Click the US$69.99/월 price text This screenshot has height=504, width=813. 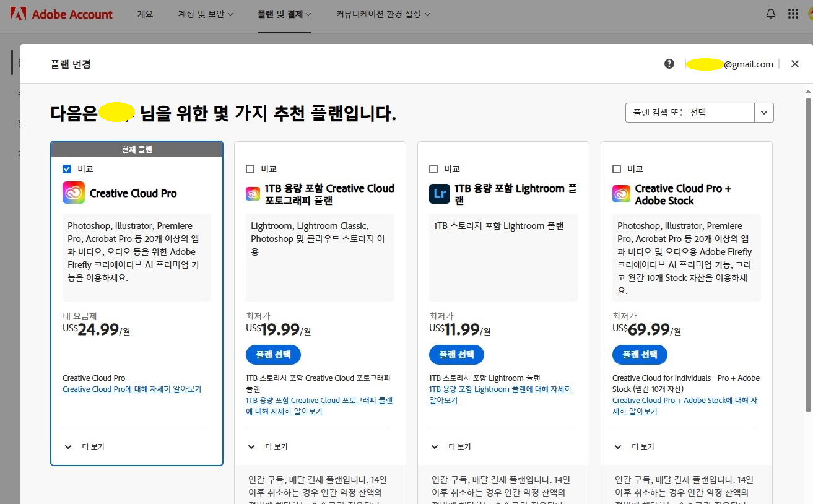(x=646, y=329)
